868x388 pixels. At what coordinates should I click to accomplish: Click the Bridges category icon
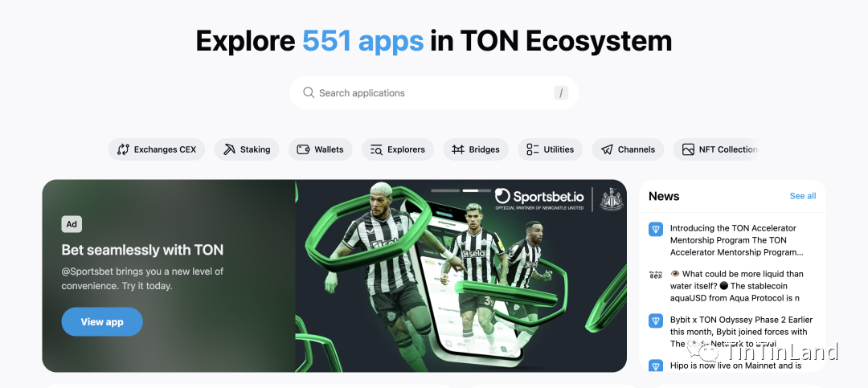pyautogui.click(x=458, y=149)
